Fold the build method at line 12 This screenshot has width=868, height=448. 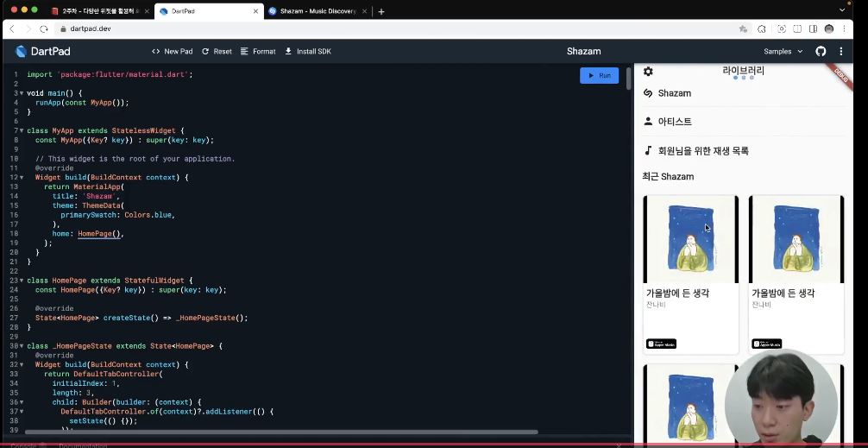coord(22,178)
